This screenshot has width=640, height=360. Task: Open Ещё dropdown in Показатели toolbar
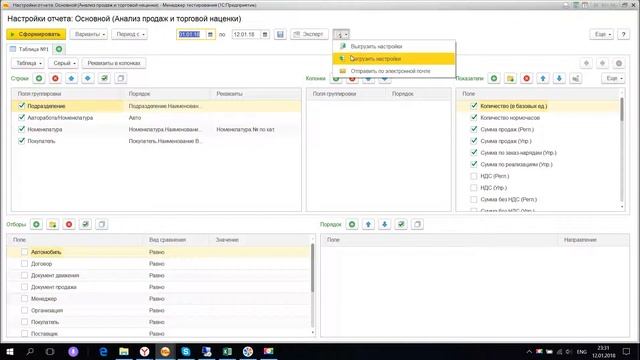613,78
